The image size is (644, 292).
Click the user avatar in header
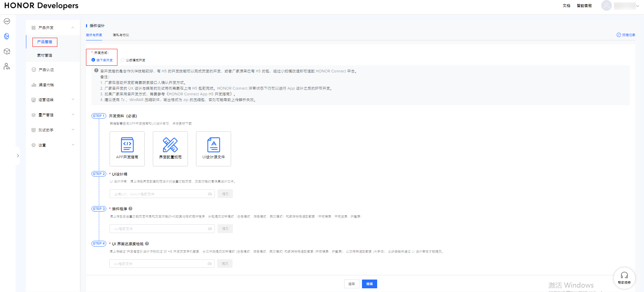pos(606,6)
